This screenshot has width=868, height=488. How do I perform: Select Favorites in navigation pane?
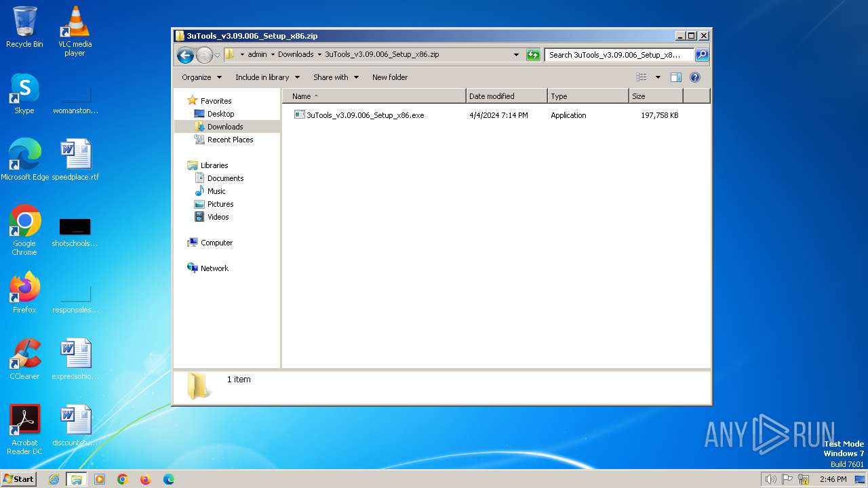pos(216,101)
